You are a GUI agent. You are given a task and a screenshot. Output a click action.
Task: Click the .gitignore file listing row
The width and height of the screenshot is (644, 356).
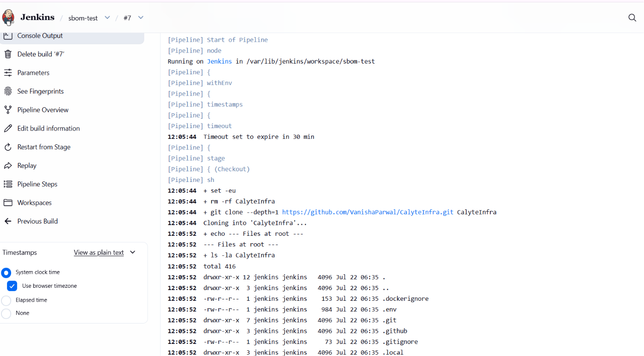tap(293, 342)
